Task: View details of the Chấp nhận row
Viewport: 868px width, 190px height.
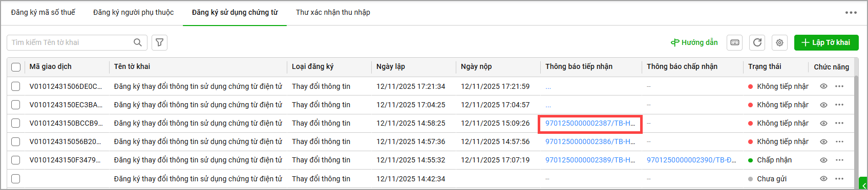Action: 823,160
